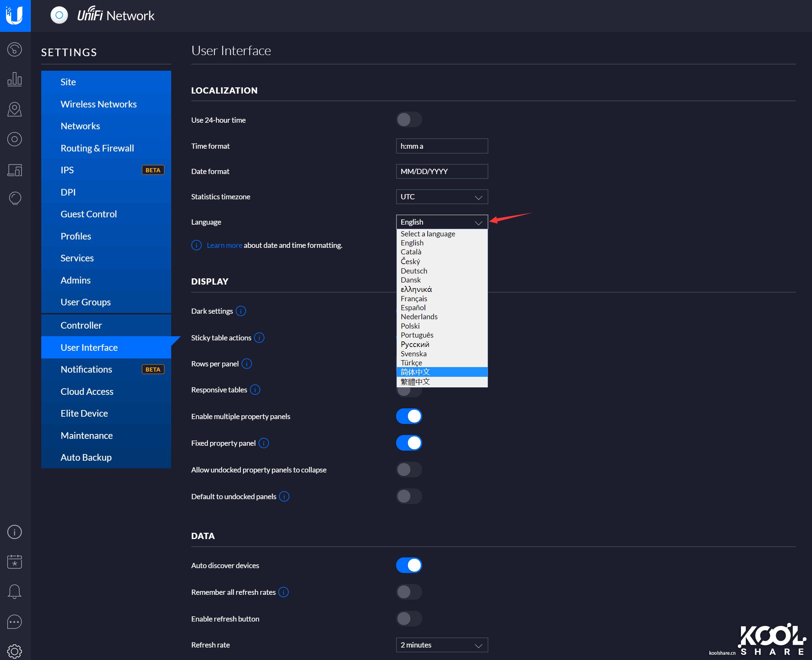Open Wireless Networks settings section
Image resolution: width=812 pixels, height=660 pixels.
[98, 104]
